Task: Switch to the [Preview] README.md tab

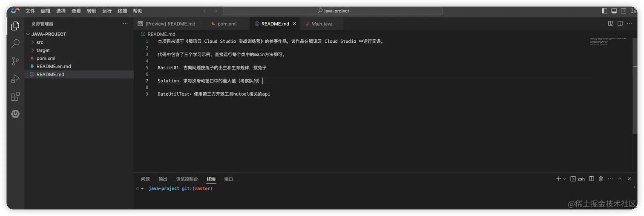Action: click(170, 24)
